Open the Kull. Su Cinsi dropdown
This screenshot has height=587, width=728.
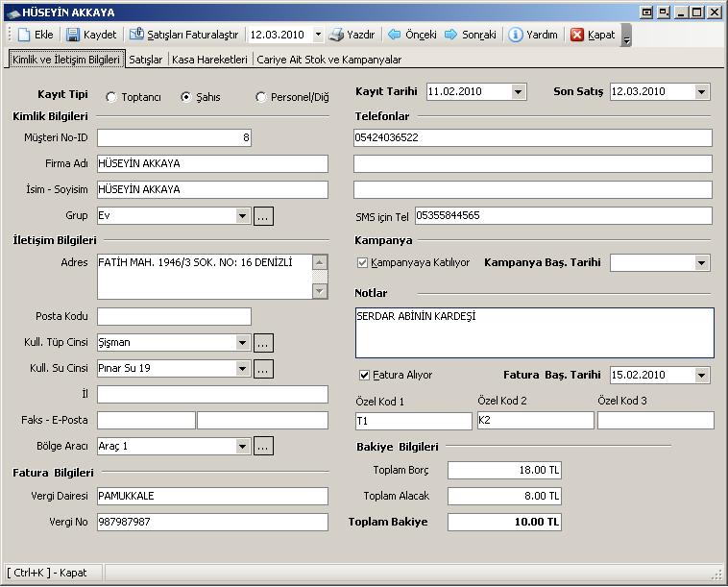pos(243,369)
